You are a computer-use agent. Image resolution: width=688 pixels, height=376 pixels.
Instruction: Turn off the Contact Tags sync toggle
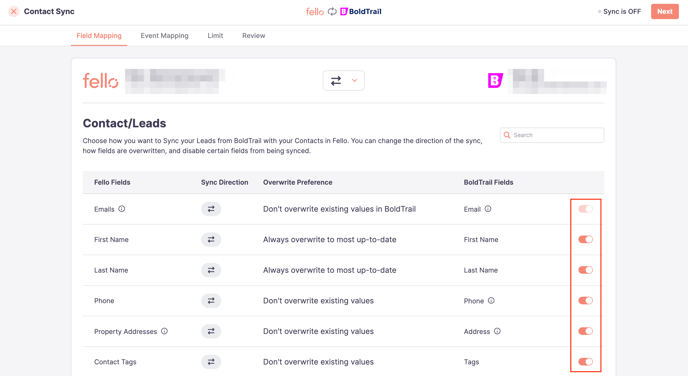585,362
